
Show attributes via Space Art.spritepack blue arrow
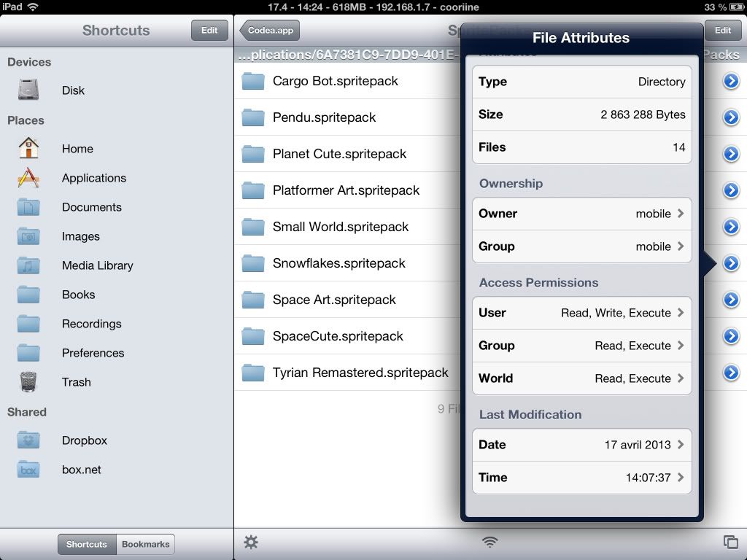coord(731,300)
